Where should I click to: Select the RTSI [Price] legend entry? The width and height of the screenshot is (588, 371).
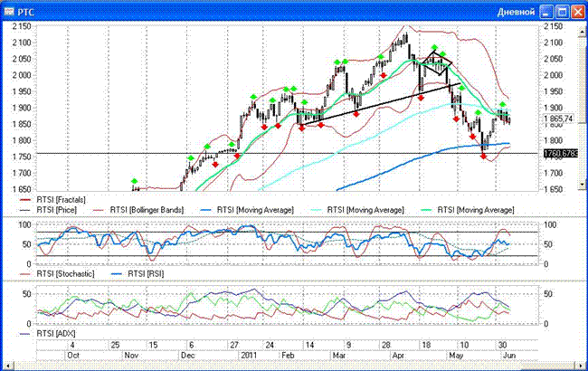48,210
